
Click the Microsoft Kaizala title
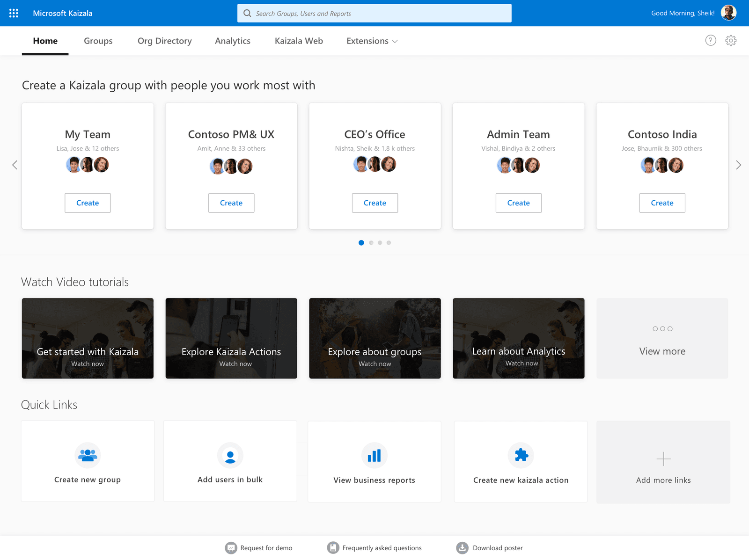(x=63, y=13)
